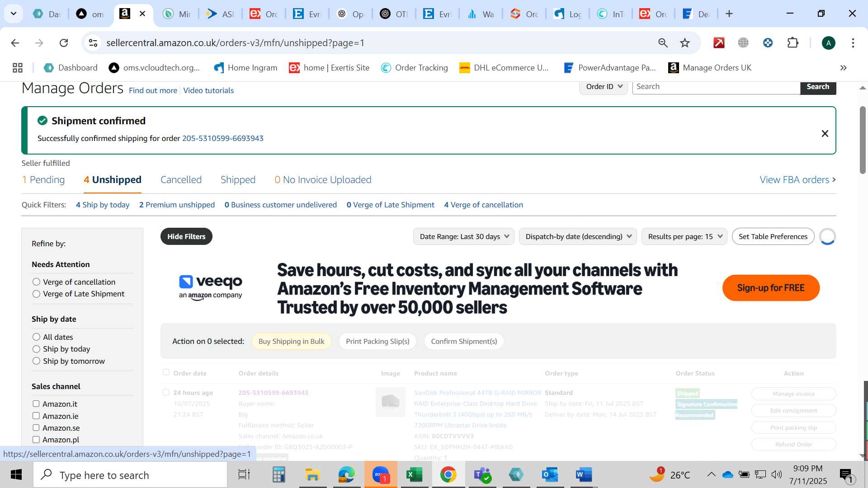
Task: Click Windows taskbar search box
Action: [x=130, y=475]
